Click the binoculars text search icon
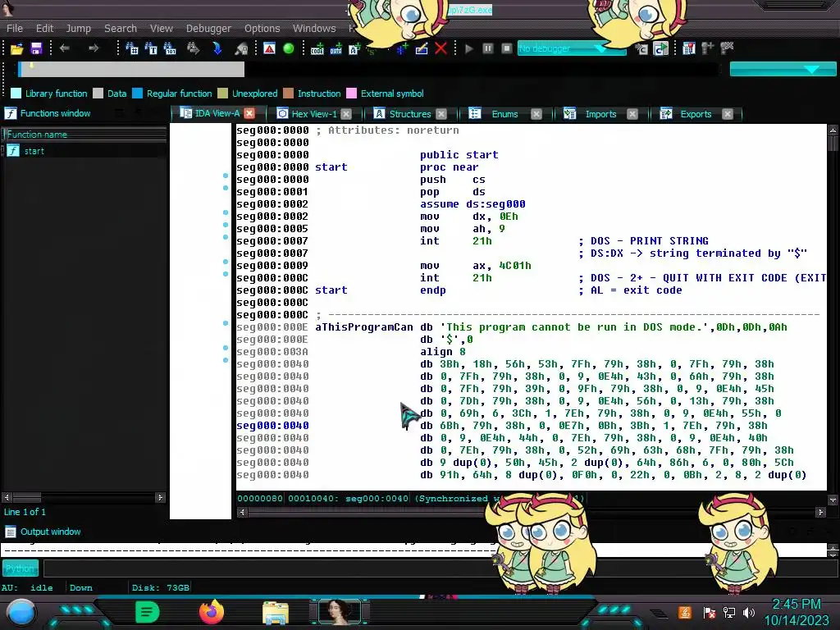Image resolution: width=840 pixels, height=630 pixels. click(151, 48)
